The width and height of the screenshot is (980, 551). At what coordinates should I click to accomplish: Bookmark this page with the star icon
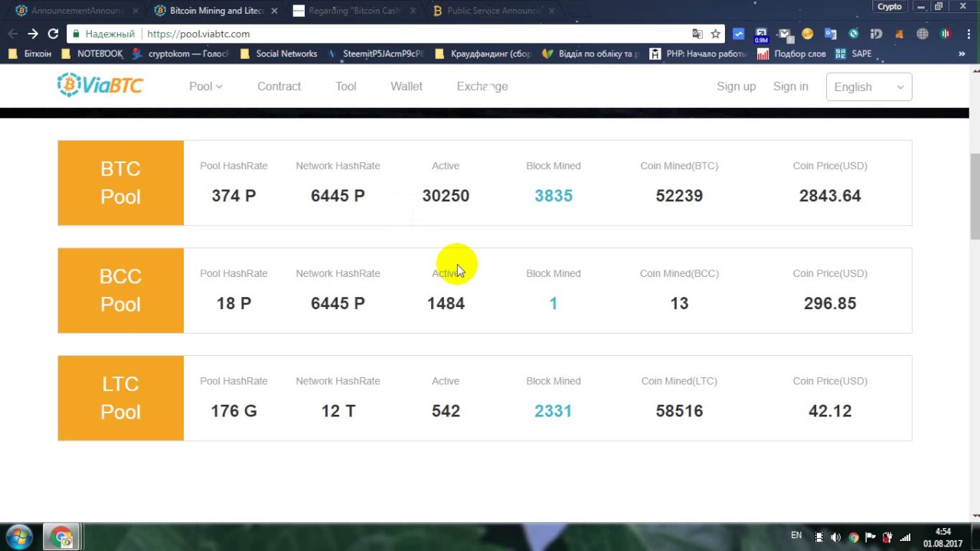[715, 34]
